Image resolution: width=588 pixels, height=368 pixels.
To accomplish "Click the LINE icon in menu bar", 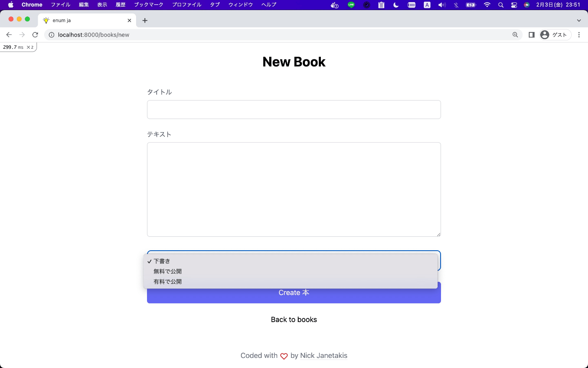I will (351, 5).
